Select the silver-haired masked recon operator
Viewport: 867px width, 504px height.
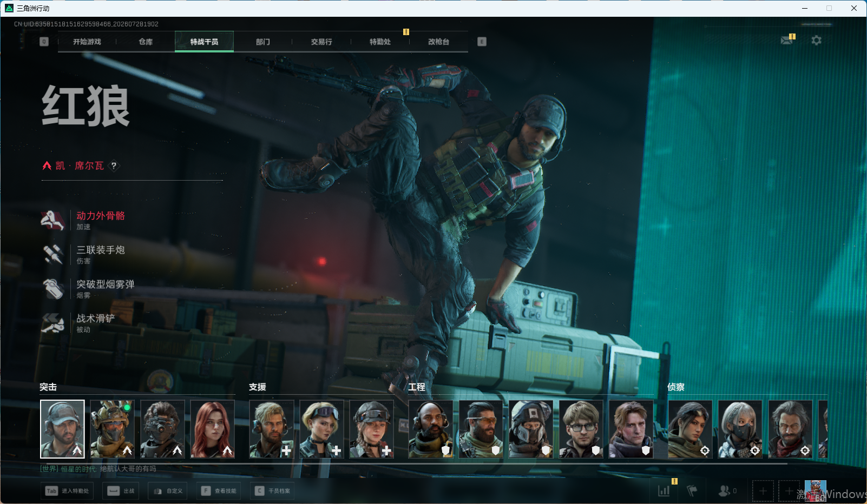coord(740,429)
